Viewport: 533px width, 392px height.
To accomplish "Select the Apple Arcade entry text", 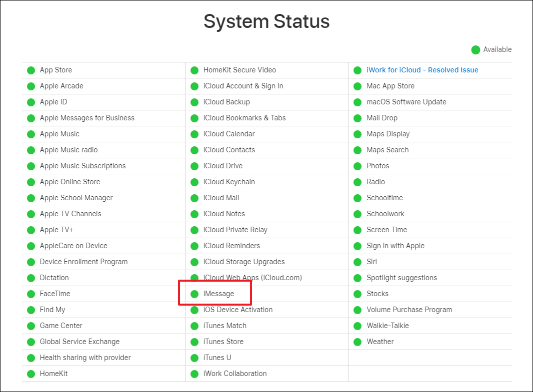I will tap(61, 86).
